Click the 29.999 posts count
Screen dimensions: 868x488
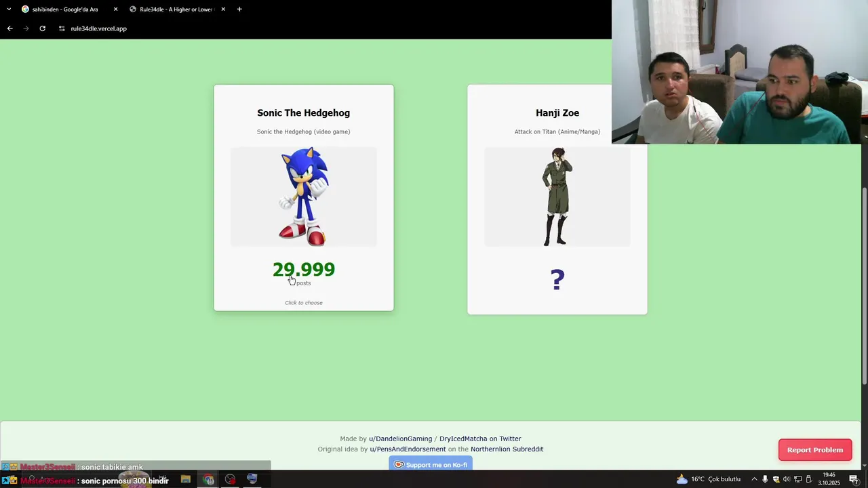click(x=304, y=270)
